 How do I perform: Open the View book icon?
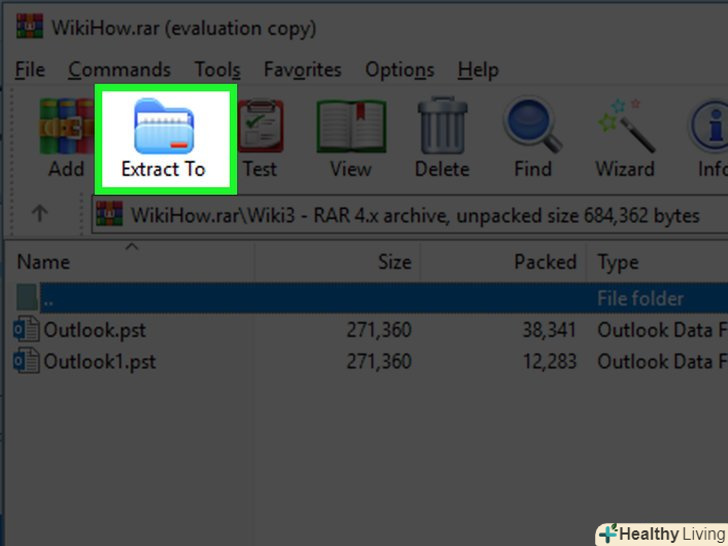(x=351, y=126)
